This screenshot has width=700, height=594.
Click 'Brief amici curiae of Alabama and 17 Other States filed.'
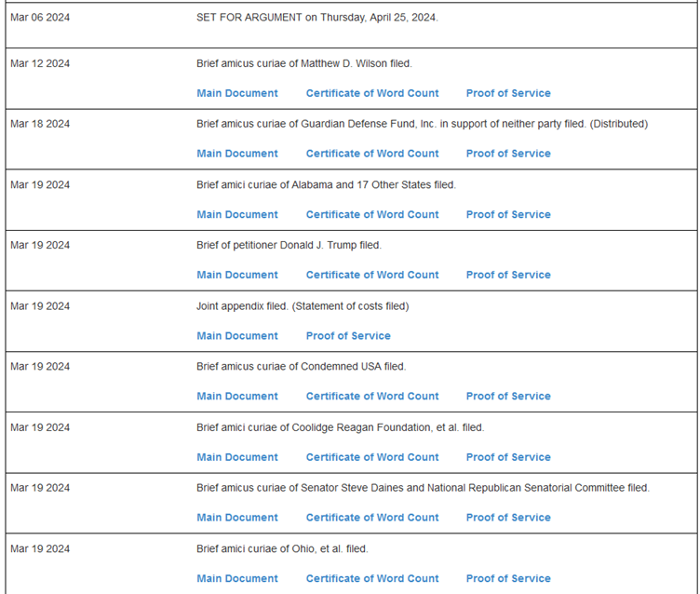pyautogui.click(x=326, y=185)
